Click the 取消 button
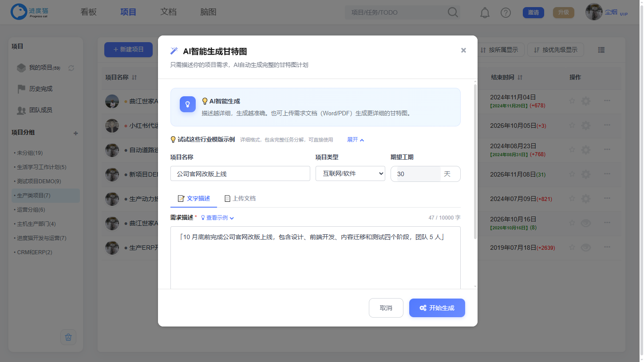This screenshot has width=644, height=362. click(386, 308)
